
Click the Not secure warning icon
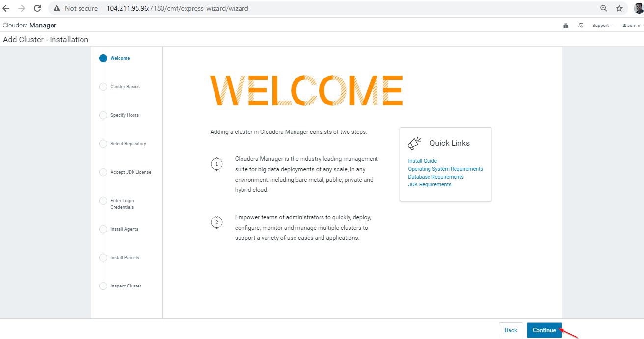pos(57,8)
